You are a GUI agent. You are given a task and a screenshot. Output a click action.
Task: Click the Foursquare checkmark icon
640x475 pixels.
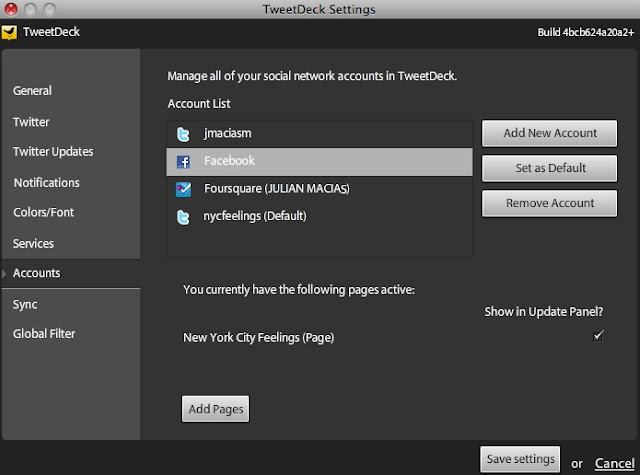coord(183,189)
